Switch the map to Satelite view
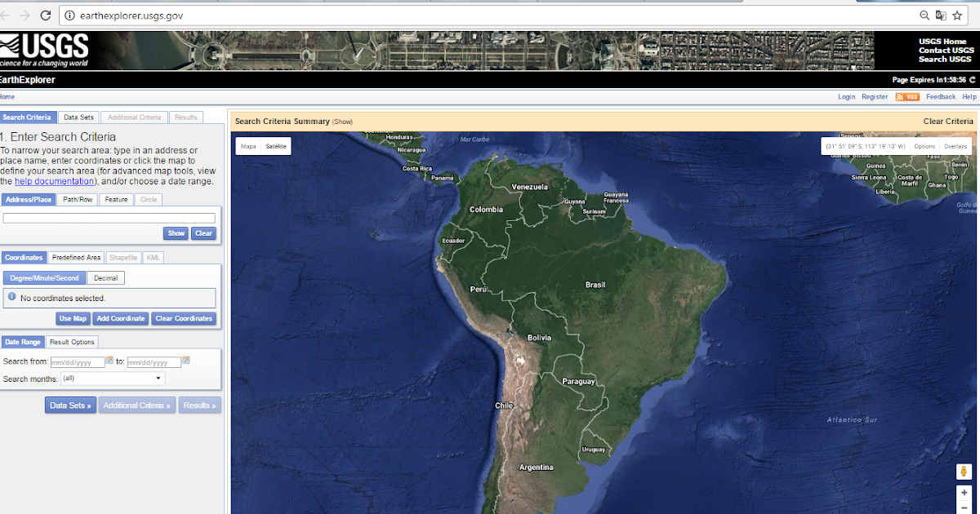Image resolution: width=980 pixels, height=514 pixels. 275,145
